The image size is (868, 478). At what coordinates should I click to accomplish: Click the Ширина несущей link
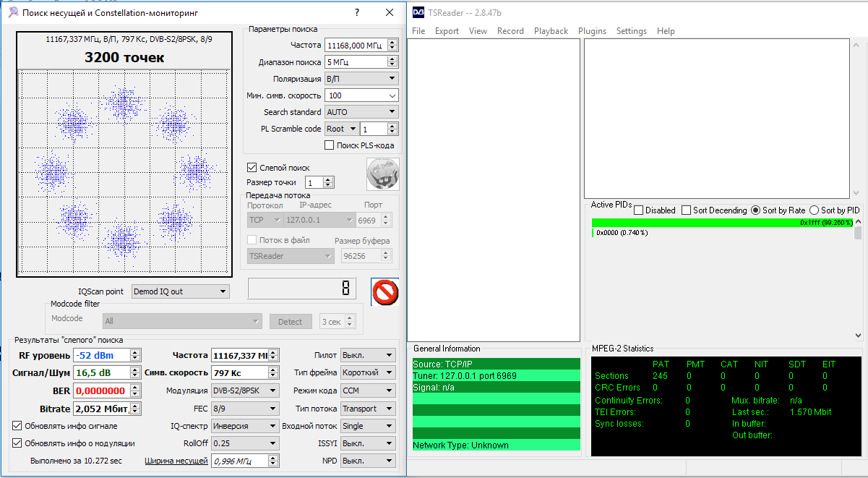pos(176,461)
